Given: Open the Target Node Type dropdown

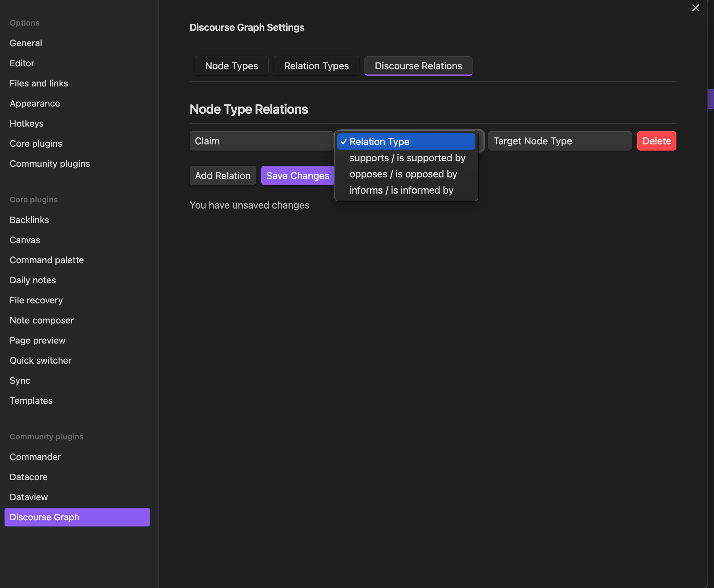Looking at the screenshot, I should tap(559, 141).
